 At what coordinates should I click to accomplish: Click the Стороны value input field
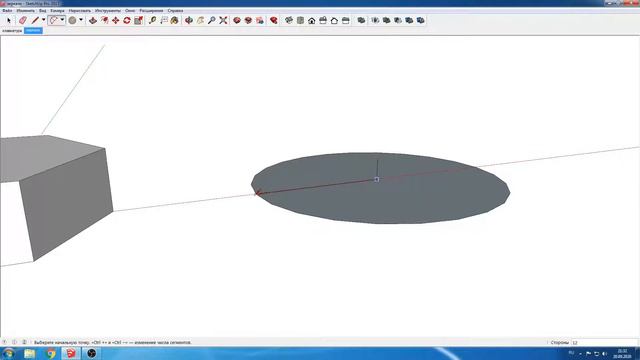pyautogui.click(x=604, y=342)
